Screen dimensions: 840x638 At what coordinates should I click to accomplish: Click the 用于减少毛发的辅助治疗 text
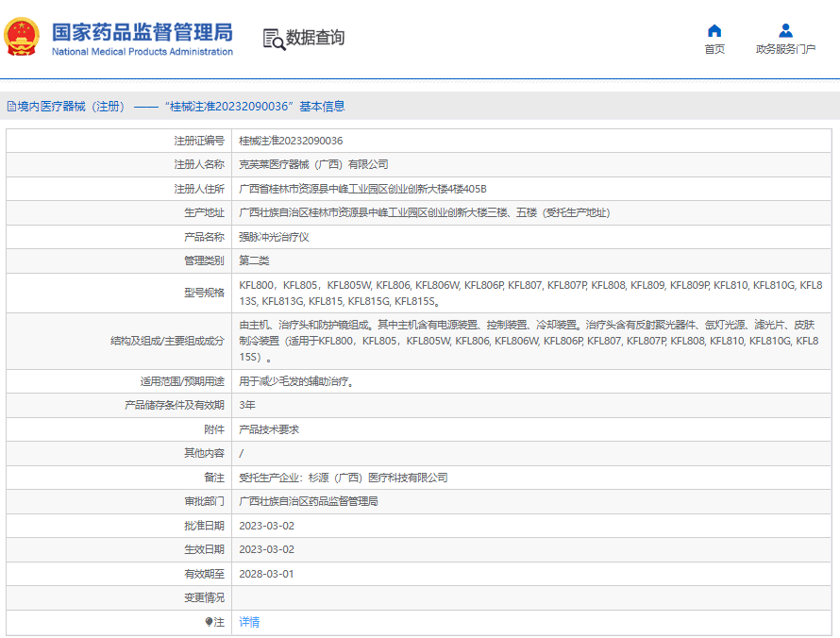point(296,381)
